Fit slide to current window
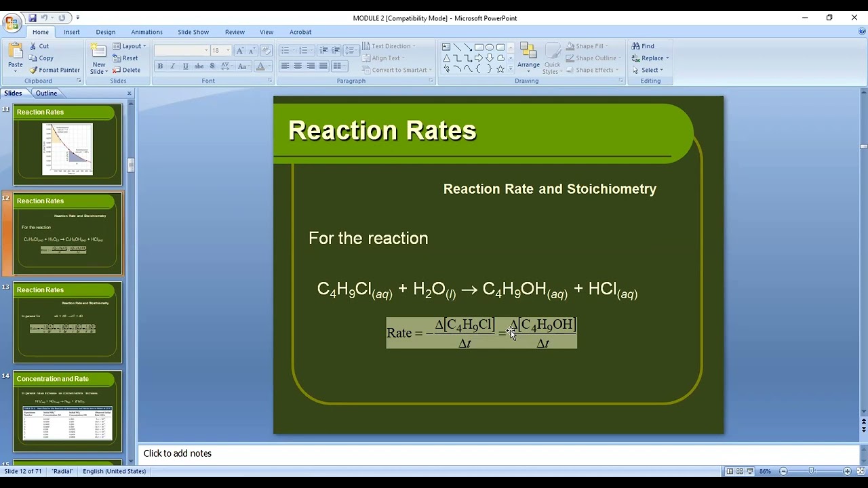The image size is (868, 488). click(860, 471)
